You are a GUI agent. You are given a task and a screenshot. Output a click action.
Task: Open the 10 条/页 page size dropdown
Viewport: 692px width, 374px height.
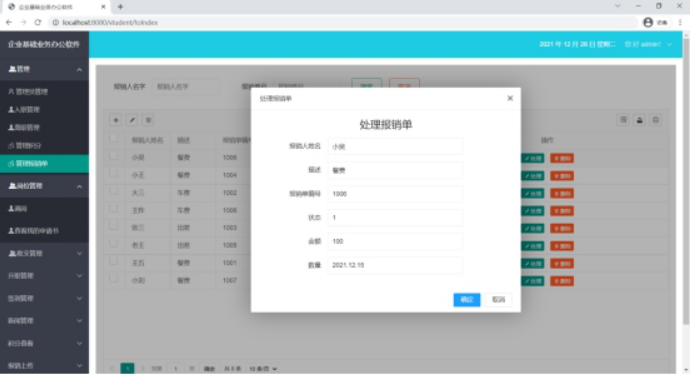pyautogui.click(x=263, y=369)
